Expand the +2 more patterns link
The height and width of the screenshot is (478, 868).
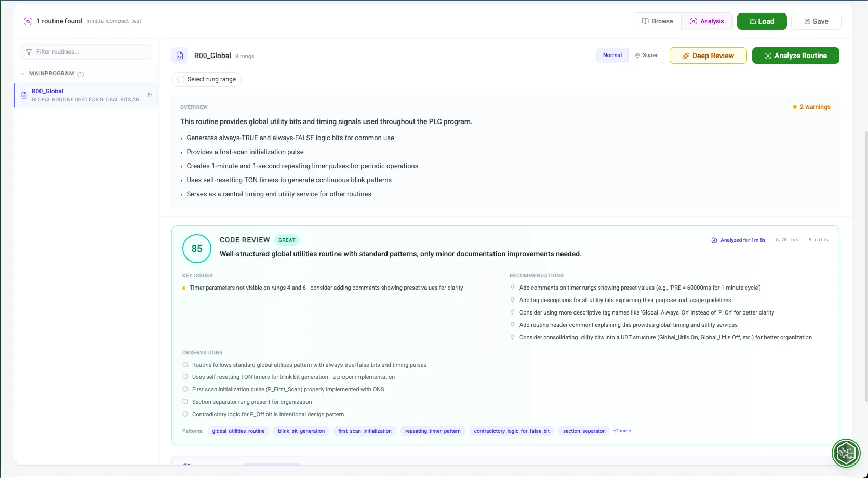click(622, 431)
